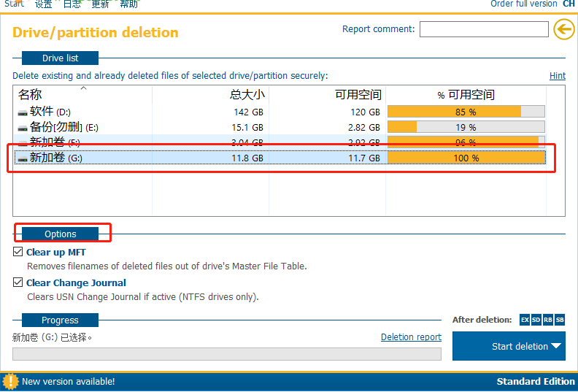Open the 日志 menu
The height and width of the screenshot is (392, 578).
pyautogui.click(x=72, y=4)
